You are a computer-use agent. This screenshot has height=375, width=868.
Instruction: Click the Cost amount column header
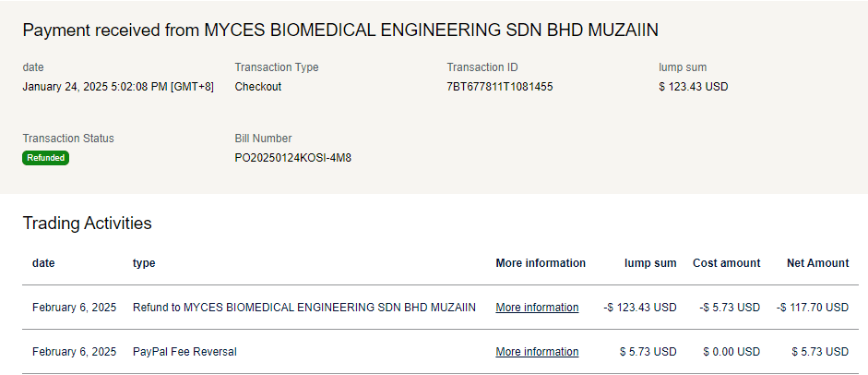click(727, 263)
